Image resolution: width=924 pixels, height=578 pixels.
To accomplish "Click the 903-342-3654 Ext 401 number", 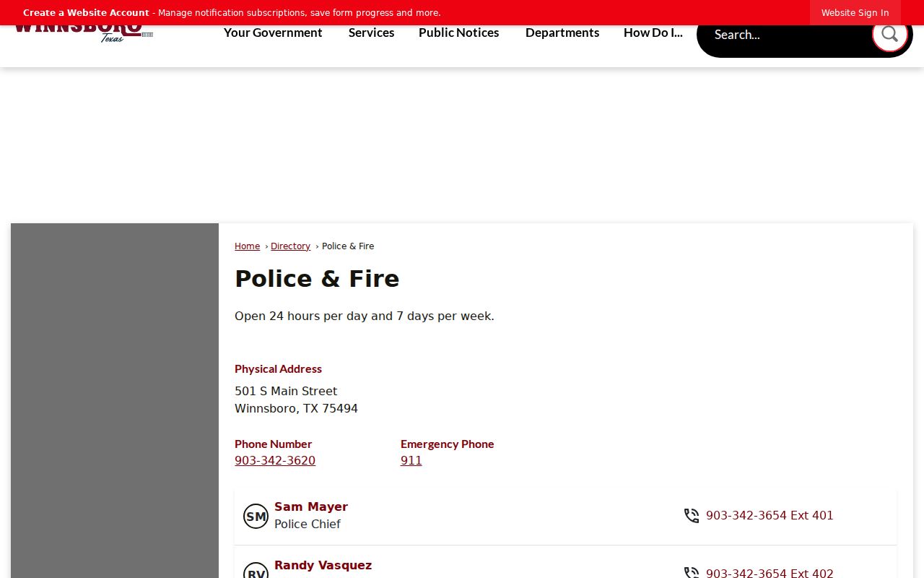I will coord(770,516).
